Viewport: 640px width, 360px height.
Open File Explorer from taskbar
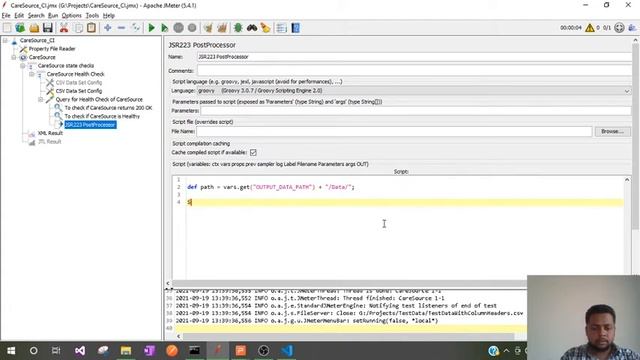point(126,351)
